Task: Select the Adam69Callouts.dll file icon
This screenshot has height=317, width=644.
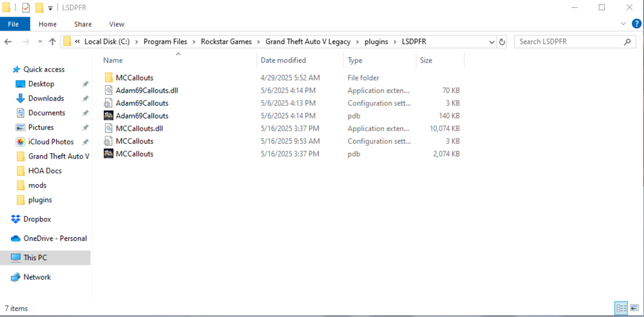Action: 108,90
